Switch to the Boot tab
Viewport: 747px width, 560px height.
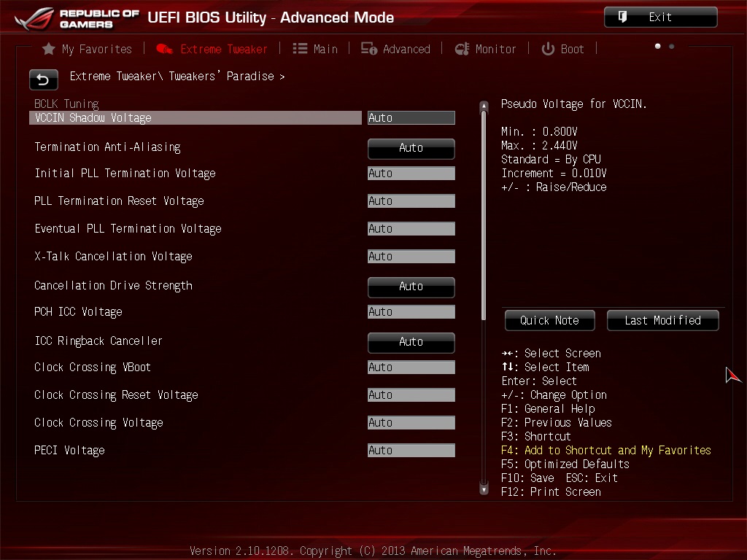click(562, 49)
